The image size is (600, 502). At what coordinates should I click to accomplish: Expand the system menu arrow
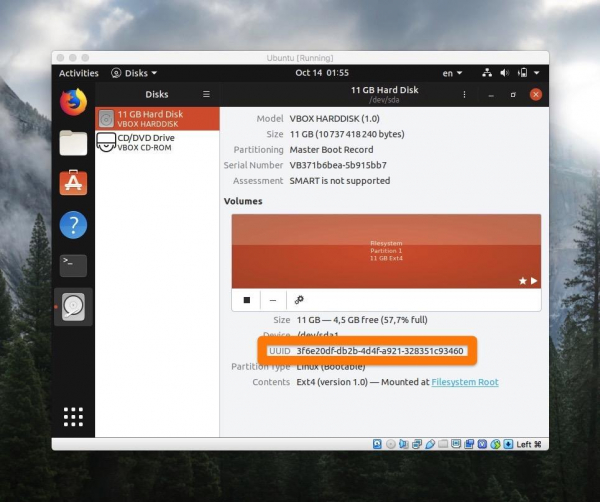pos(537,73)
